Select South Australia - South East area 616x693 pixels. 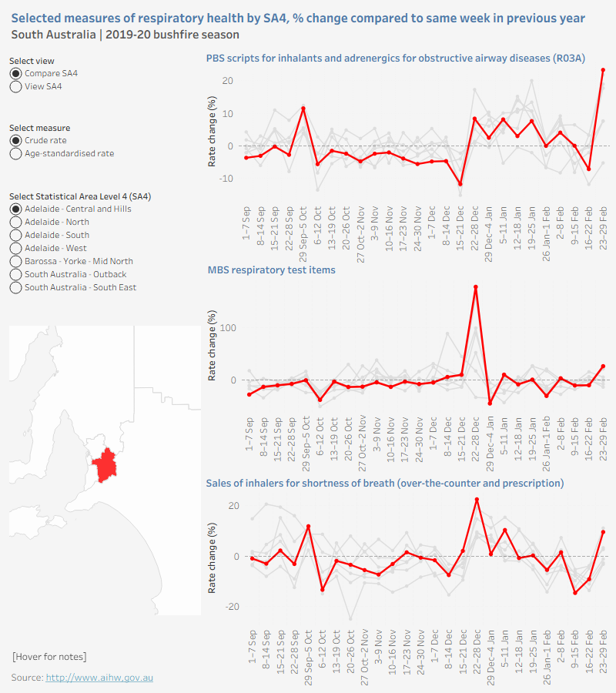click(73, 288)
